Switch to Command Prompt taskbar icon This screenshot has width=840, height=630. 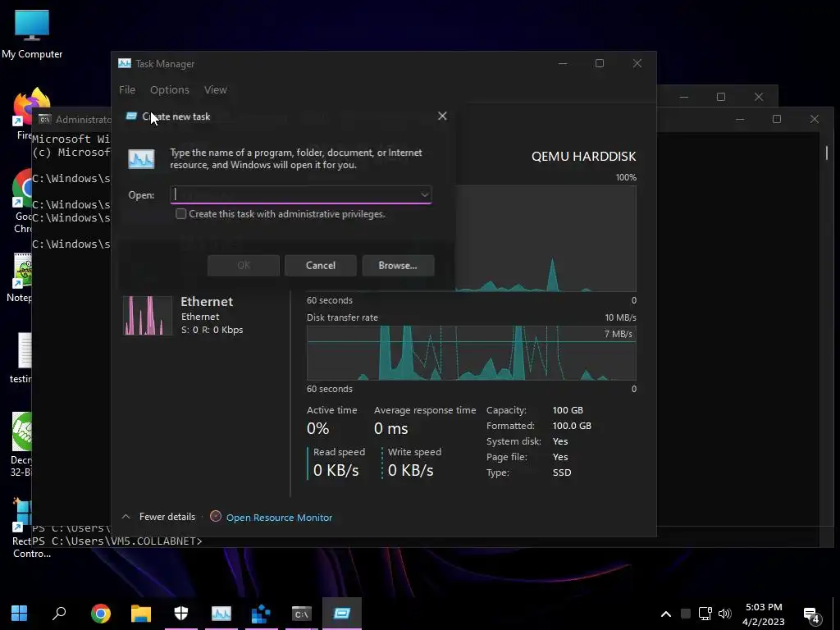[x=301, y=614]
